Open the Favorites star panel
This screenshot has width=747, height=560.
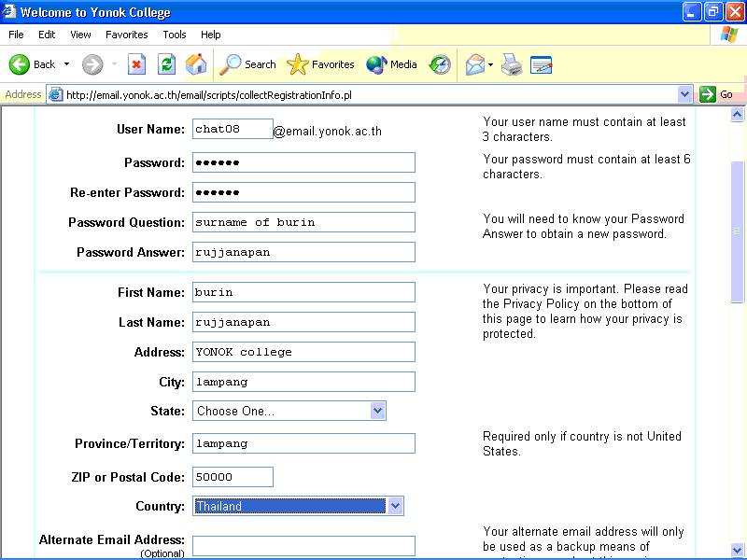[320, 64]
